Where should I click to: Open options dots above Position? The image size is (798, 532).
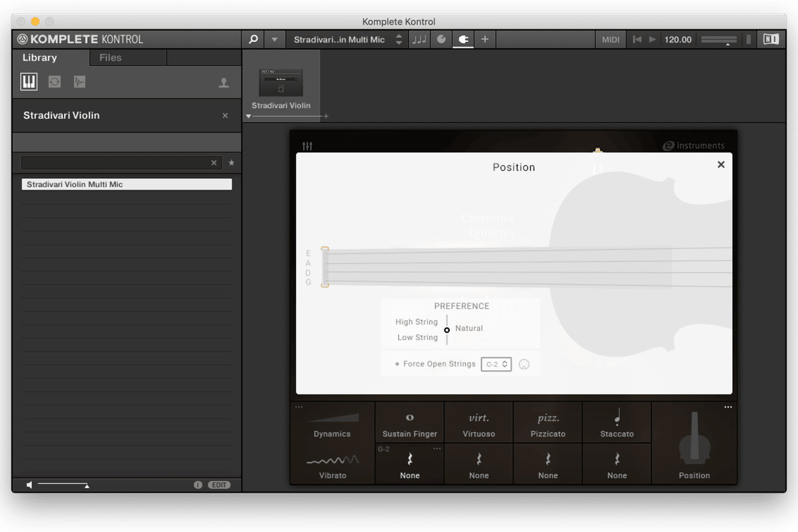pyautogui.click(x=728, y=407)
